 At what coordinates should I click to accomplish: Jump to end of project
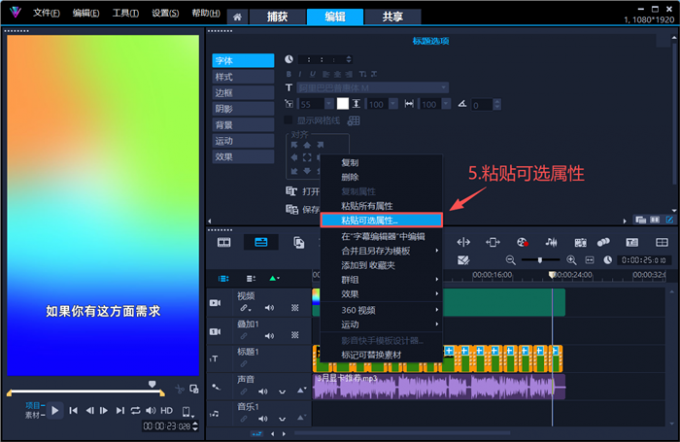(x=120, y=410)
